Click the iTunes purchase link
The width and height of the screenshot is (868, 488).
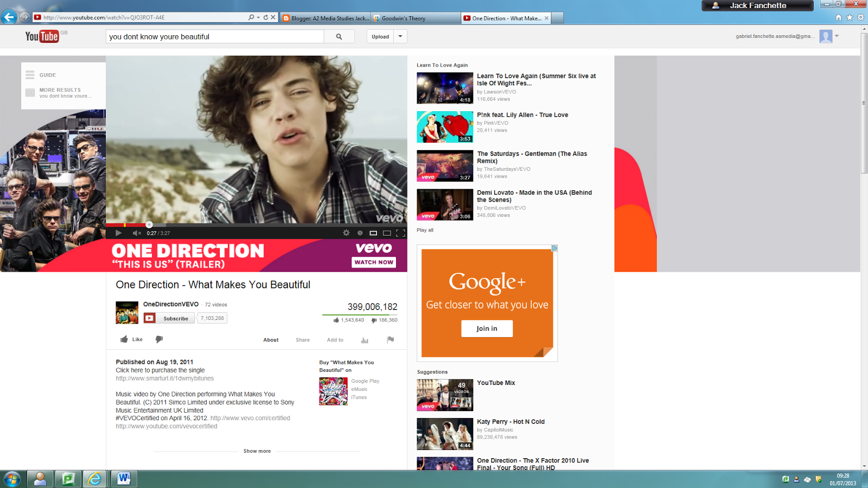(x=359, y=397)
